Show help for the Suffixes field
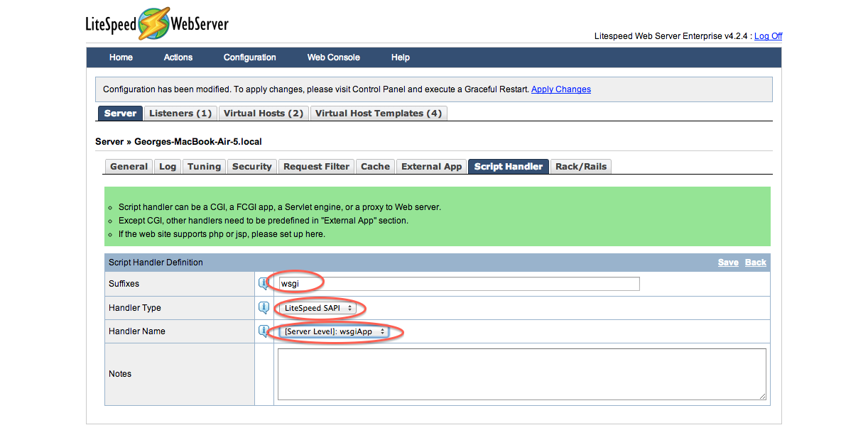Screen dimensions: 868x430 (264, 284)
